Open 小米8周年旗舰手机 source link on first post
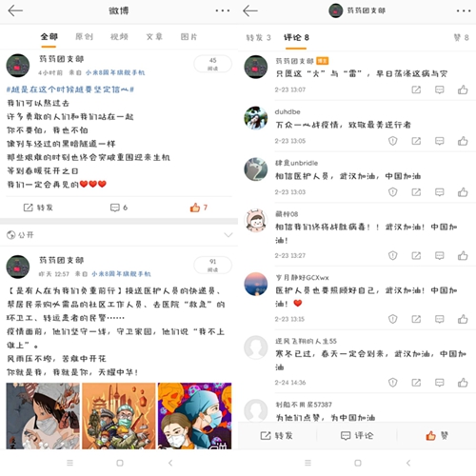 pos(115,72)
